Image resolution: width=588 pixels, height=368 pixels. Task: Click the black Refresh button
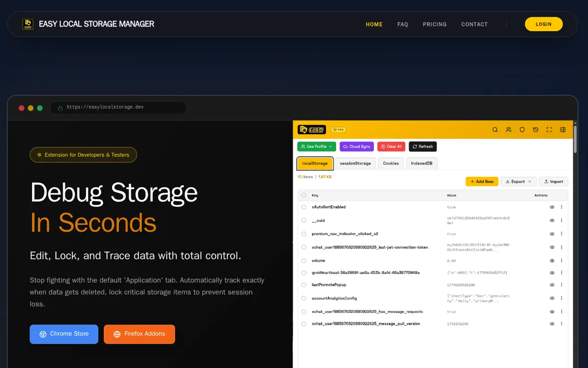point(423,147)
